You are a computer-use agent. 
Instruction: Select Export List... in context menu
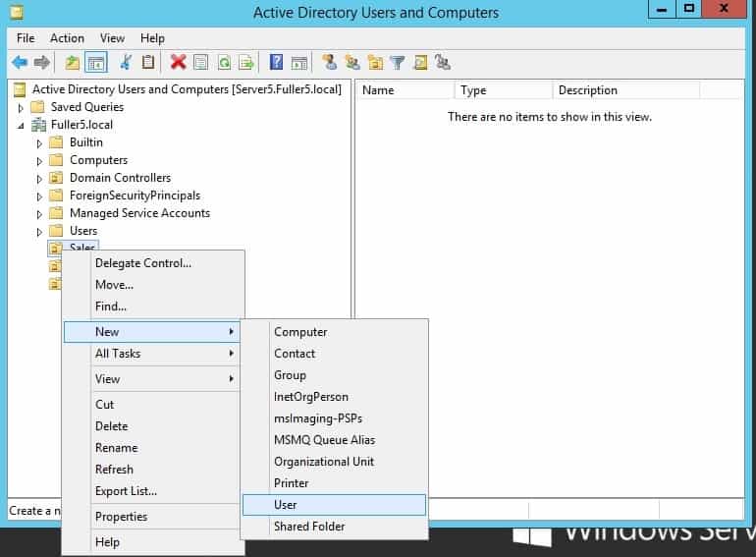(151, 491)
